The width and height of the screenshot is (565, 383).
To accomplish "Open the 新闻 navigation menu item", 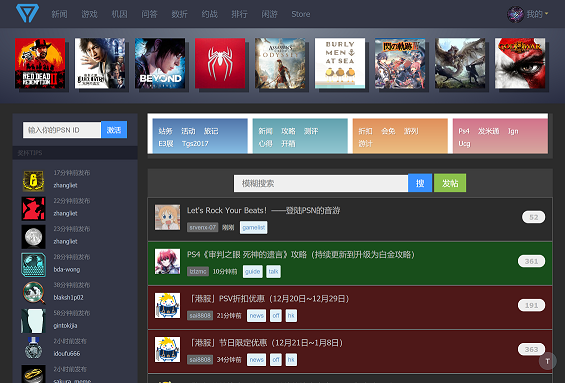I will pyautogui.click(x=59, y=14).
